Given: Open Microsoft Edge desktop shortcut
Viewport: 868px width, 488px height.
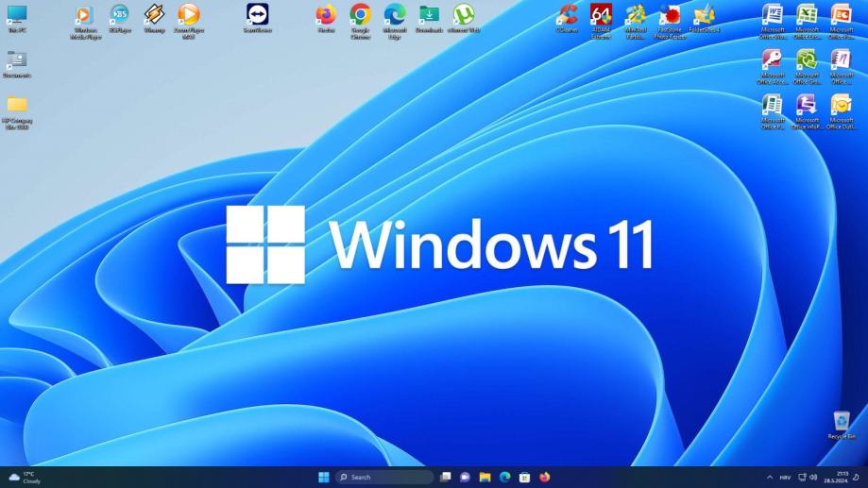Looking at the screenshot, I should coord(395,22).
